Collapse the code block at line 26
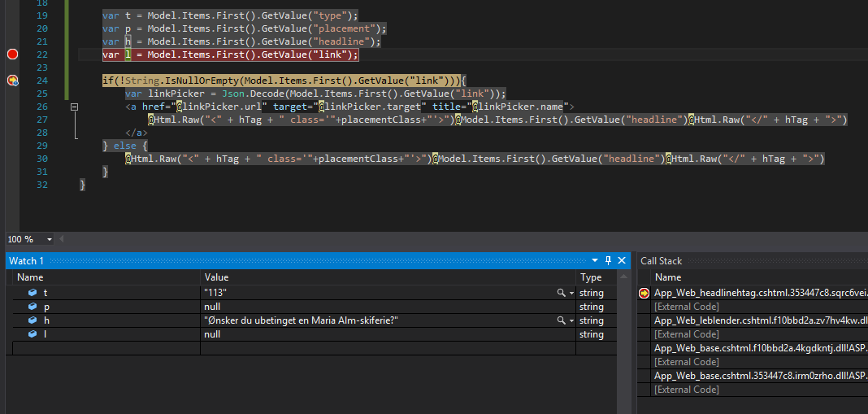868x414 pixels. coord(74,107)
